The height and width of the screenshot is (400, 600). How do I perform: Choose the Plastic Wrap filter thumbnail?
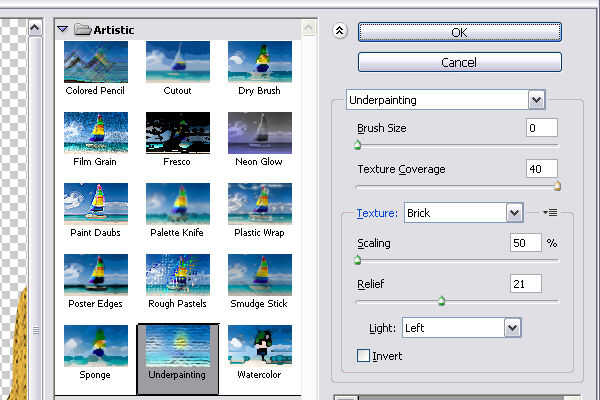coord(260,204)
